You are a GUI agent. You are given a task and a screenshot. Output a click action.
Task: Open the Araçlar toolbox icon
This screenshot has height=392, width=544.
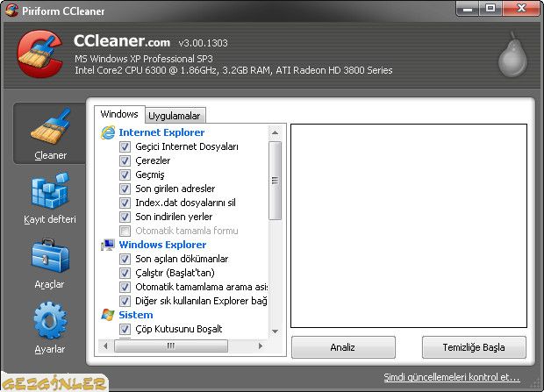(x=50, y=256)
